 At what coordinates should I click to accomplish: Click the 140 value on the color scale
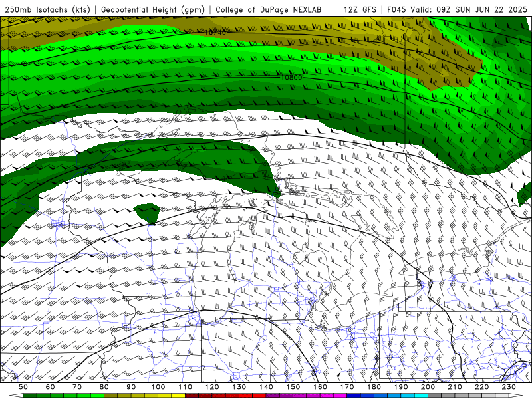pos(266,387)
